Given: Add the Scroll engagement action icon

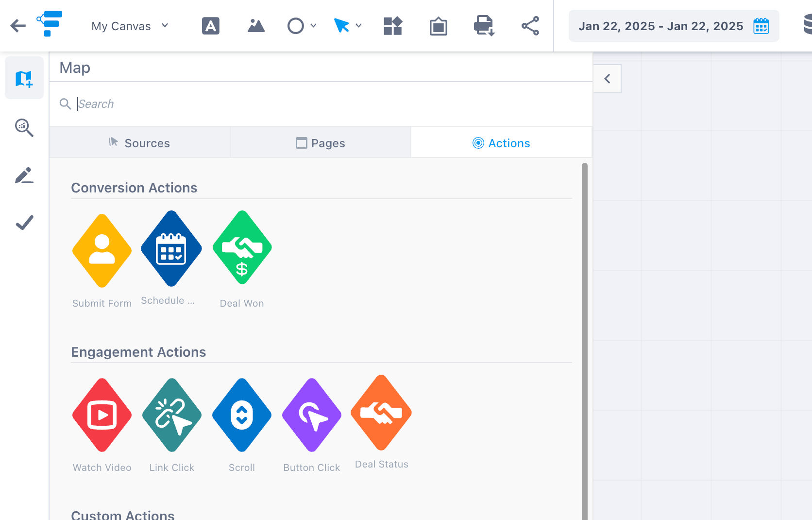Looking at the screenshot, I should pos(242,415).
